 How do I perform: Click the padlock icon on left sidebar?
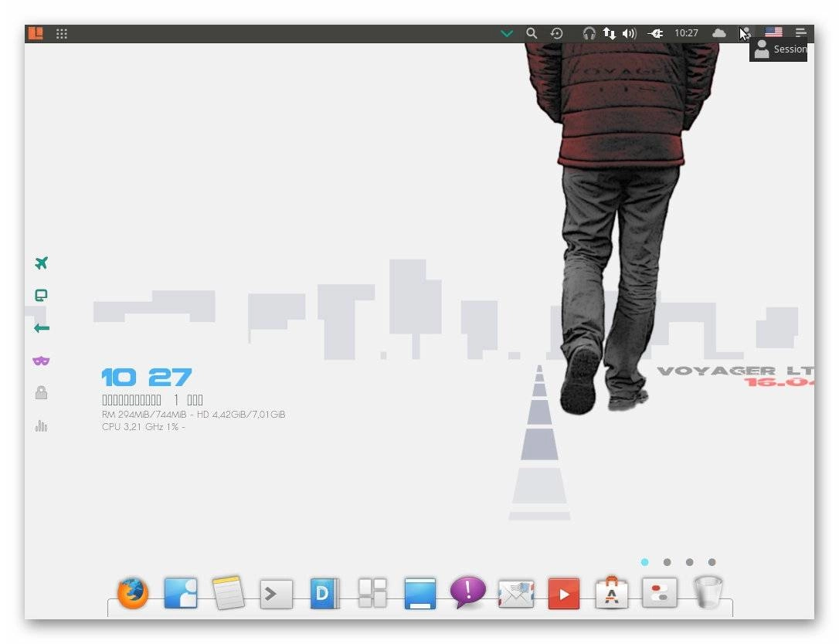coord(41,392)
